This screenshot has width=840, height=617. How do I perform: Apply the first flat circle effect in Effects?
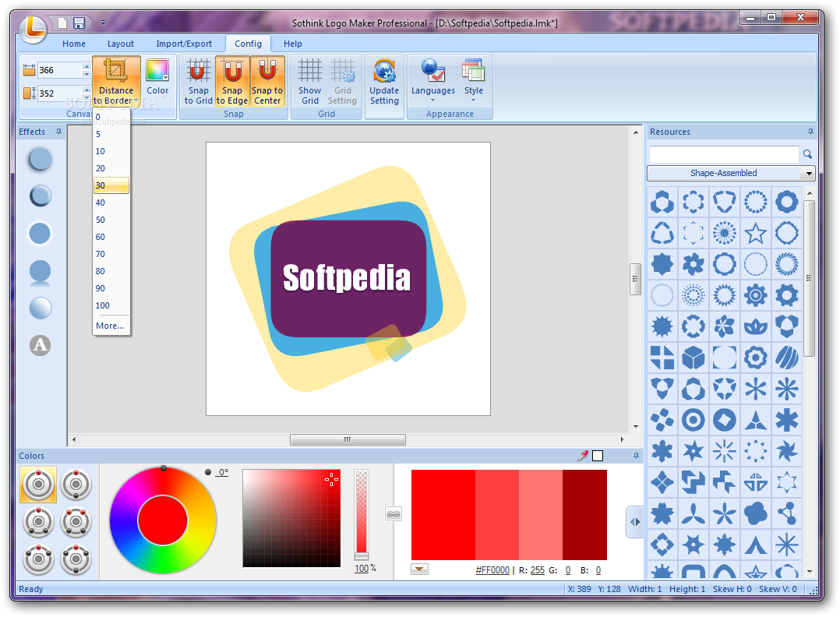(41, 159)
